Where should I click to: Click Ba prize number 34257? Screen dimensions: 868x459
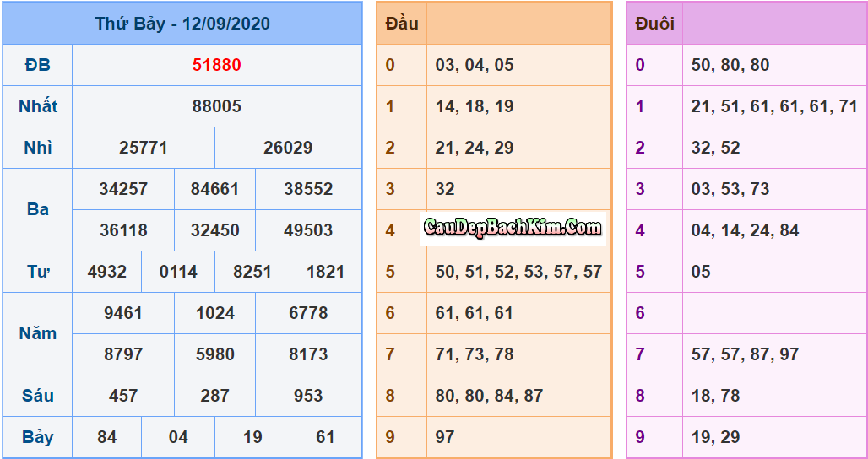(123, 189)
